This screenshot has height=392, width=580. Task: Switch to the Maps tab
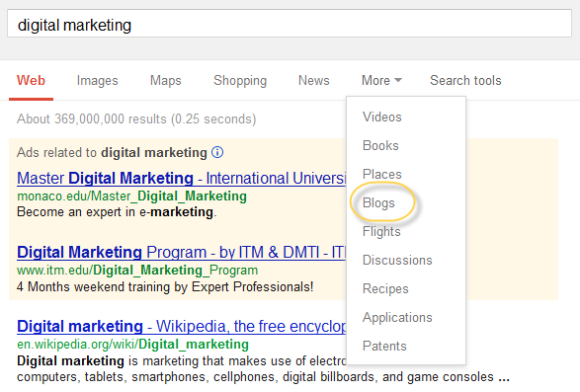pos(166,80)
